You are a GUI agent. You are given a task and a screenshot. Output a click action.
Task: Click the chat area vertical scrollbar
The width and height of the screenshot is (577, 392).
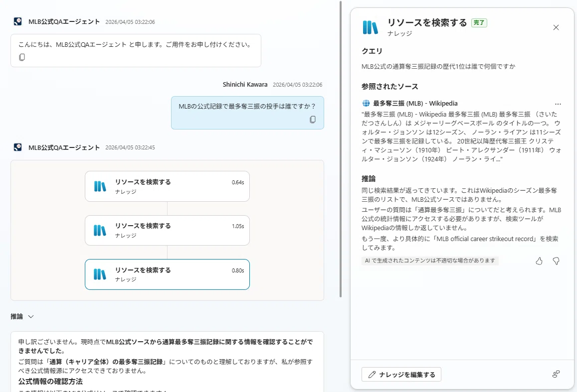click(x=341, y=149)
